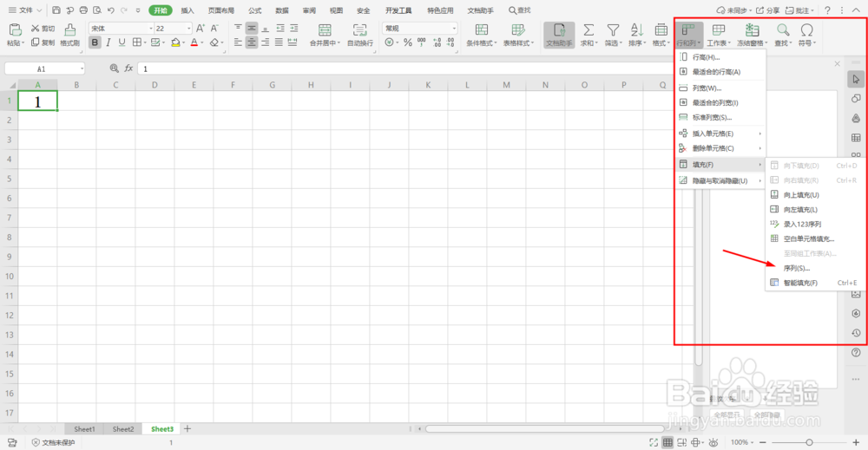
Task: Toggle Document Assistant (文档助手) ribbon button
Action: [559, 35]
